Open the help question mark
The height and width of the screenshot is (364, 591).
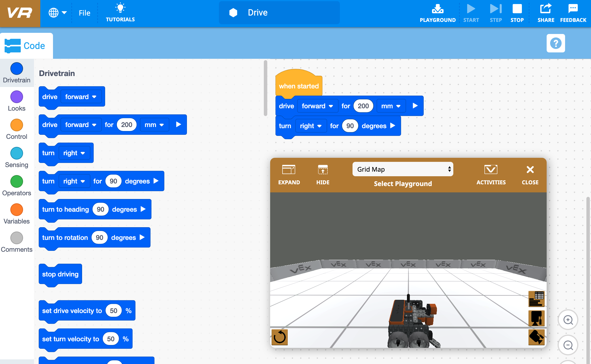(556, 43)
